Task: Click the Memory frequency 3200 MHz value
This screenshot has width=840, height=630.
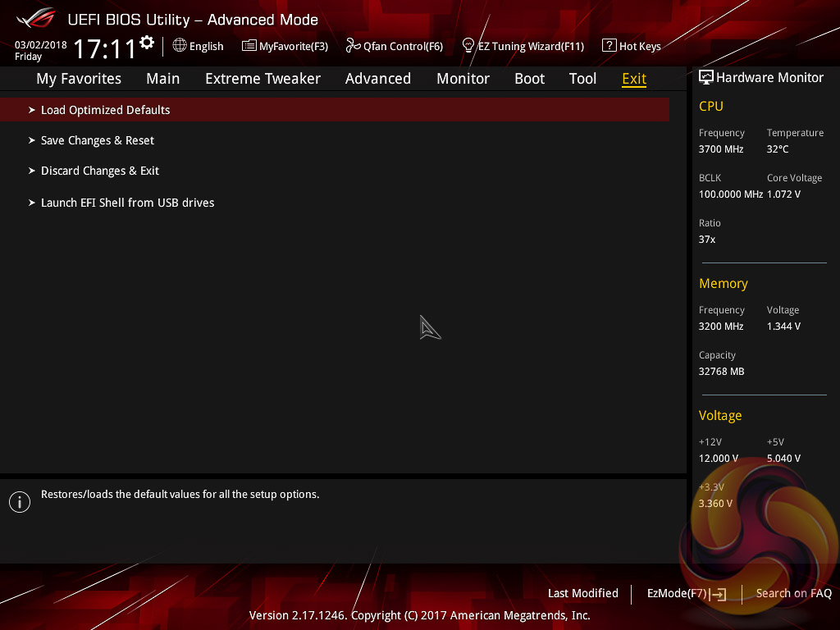Action: [720, 326]
